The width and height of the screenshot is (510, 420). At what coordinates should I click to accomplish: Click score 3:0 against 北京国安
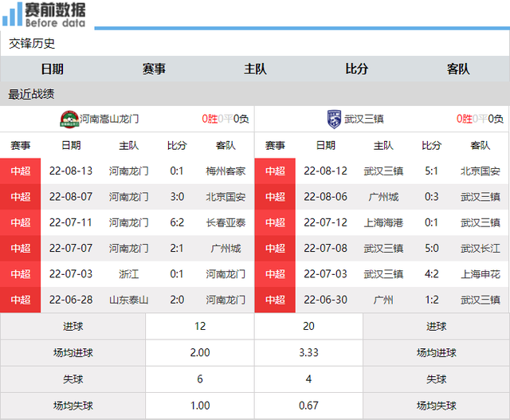pos(177,197)
